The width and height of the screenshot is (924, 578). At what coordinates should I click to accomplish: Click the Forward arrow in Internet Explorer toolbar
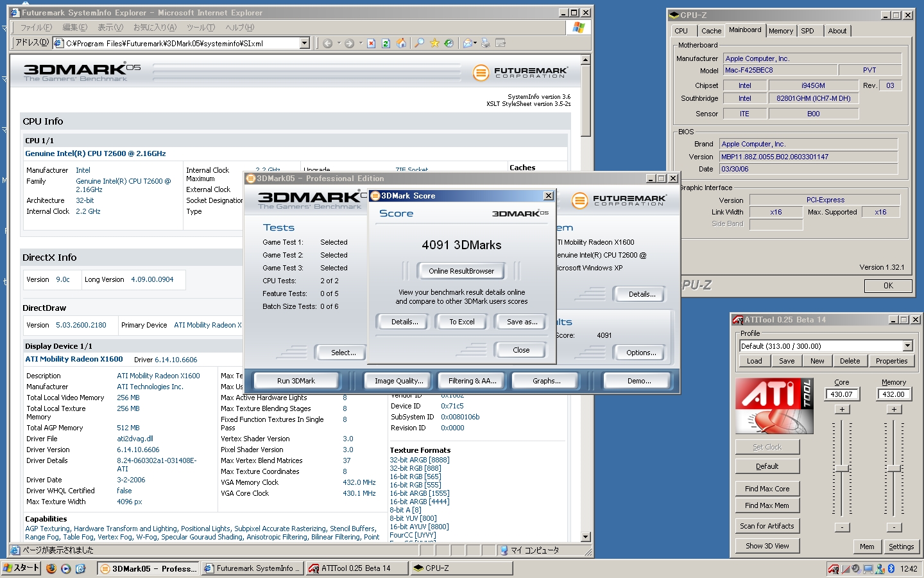coord(349,43)
